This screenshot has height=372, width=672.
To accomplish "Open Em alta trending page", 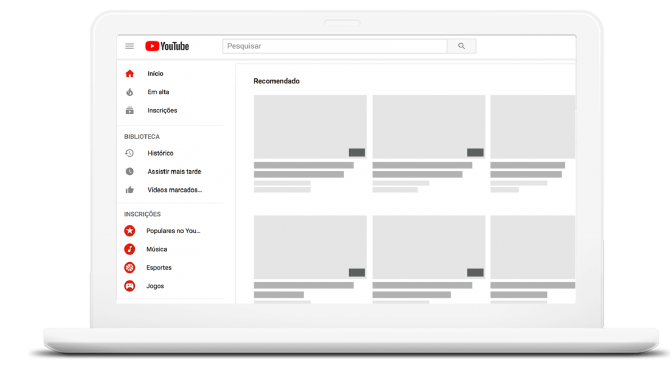I will pyautogui.click(x=159, y=92).
